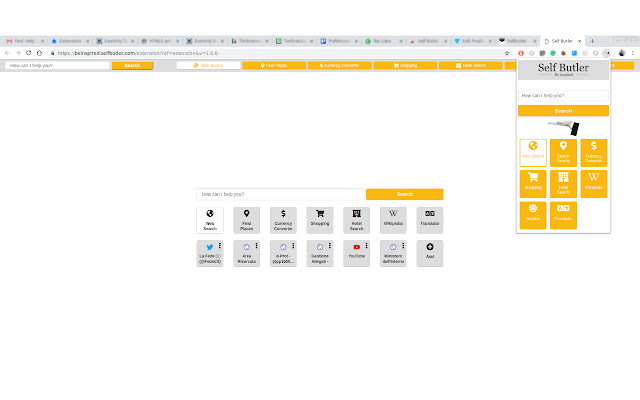Click Shopping in yellow toolbar

point(405,65)
